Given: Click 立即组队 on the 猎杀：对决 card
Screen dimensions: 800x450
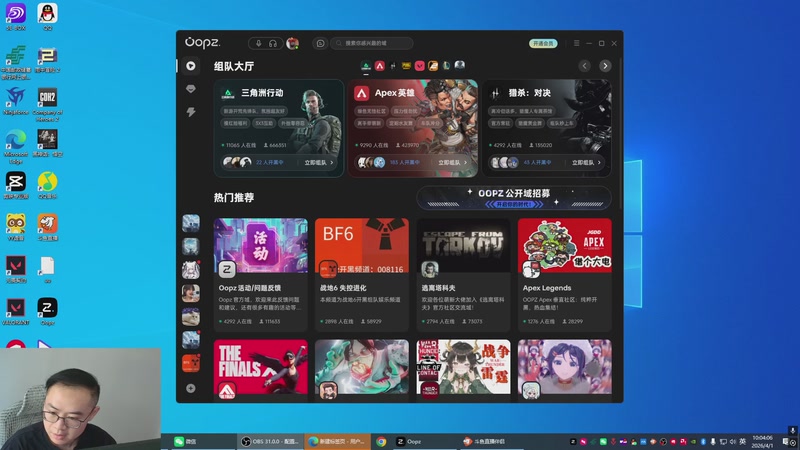Looking at the screenshot, I should pos(586,162).
